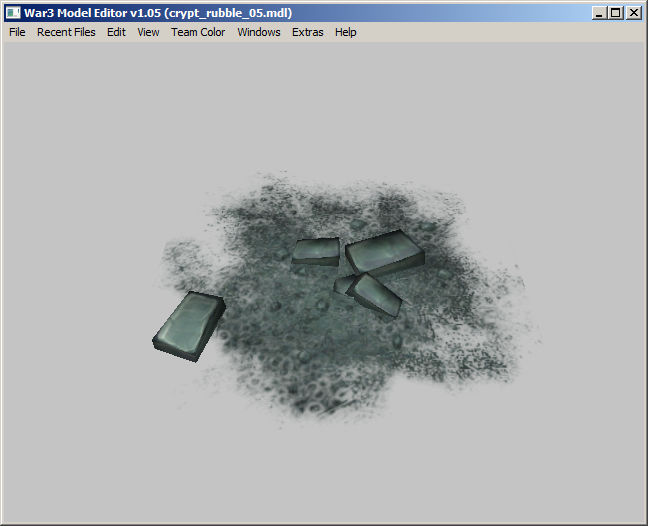The height and width of the screenshot is (526, 648).
Task: Open the Team Color menu
Action: (198, 32)
